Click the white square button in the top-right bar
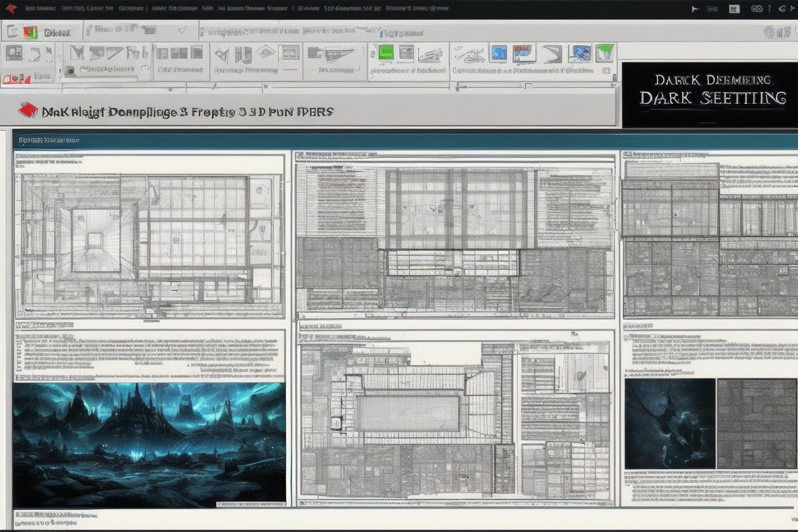This screenshot has height=532, width=798. [735, 9]
